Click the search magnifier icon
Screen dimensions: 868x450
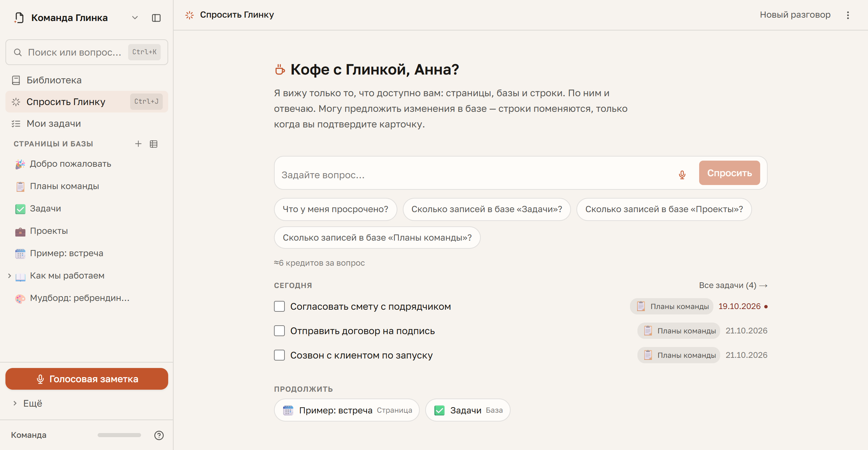point(18,52)
